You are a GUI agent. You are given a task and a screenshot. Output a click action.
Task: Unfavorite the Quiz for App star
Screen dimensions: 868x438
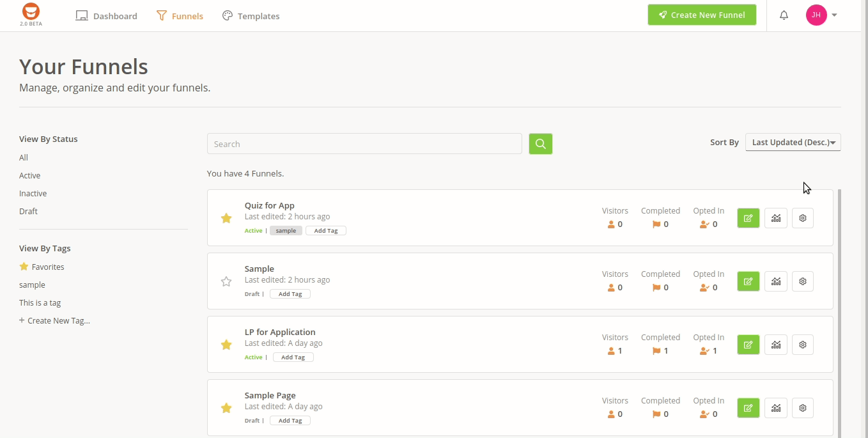[226, 218]
